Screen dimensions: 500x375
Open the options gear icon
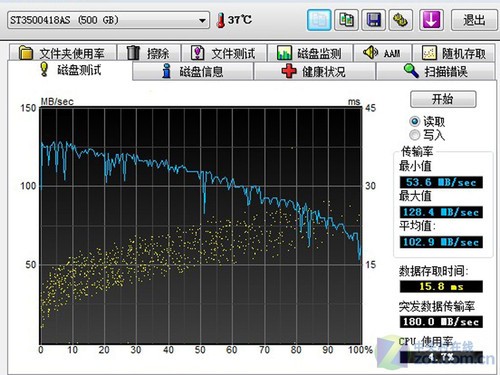400,20
